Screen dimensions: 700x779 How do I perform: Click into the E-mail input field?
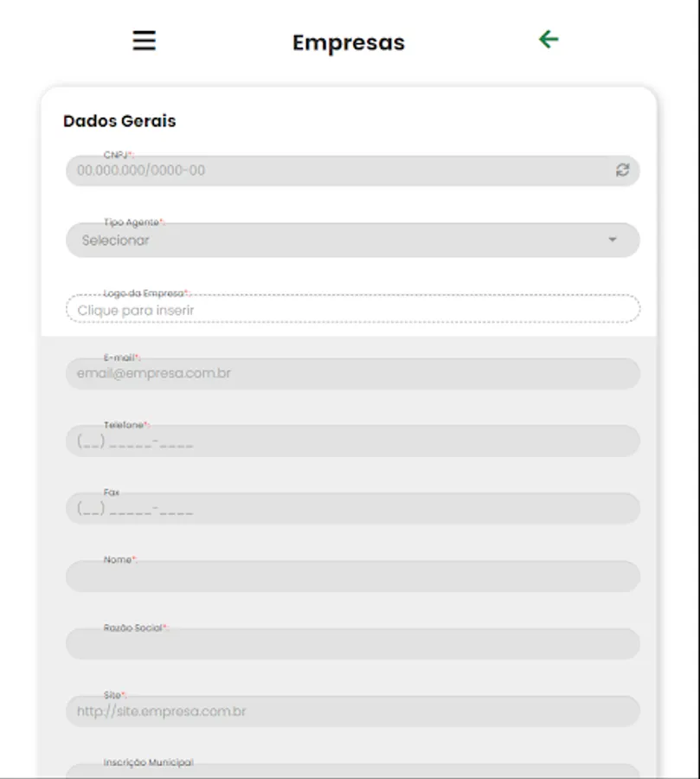pyautogui.click(x=352, y=374)
